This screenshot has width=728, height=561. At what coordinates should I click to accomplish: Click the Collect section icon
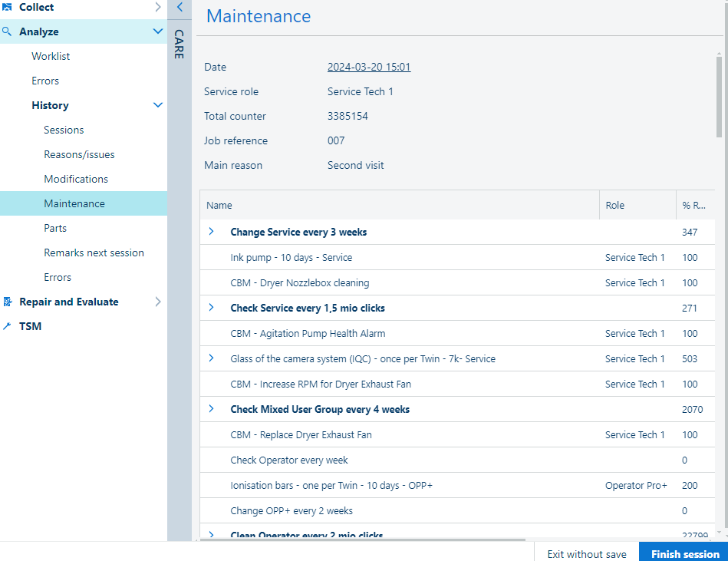tap(8, 7)
